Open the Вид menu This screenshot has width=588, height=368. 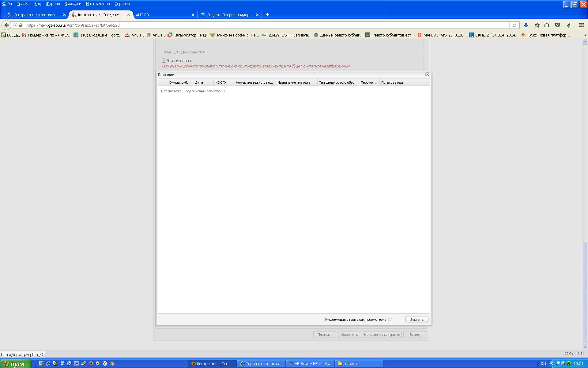(x=37, y=4)
